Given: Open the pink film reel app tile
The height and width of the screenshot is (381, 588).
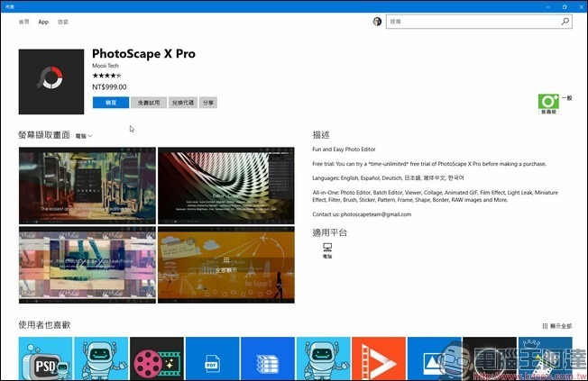Looking at the screenshot, I should [157, 358].
